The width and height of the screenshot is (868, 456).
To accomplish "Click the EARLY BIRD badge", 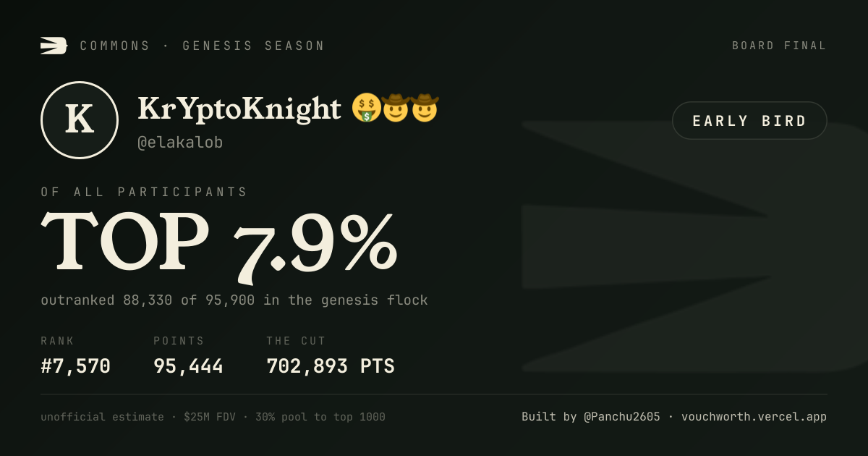I will 749,120.
